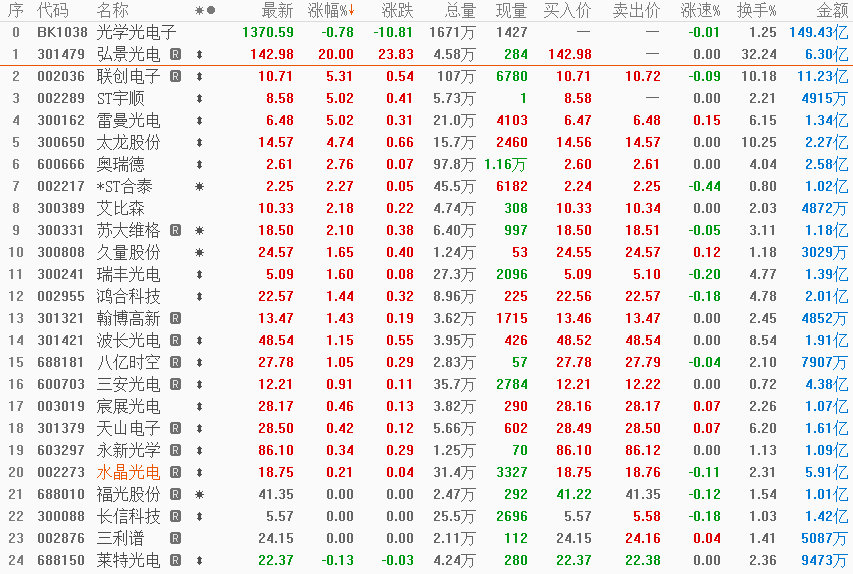Click the R badge beside 三安光电
This screenshot has height=574, width=853.
pyautogui.click(x=175, y=384)
